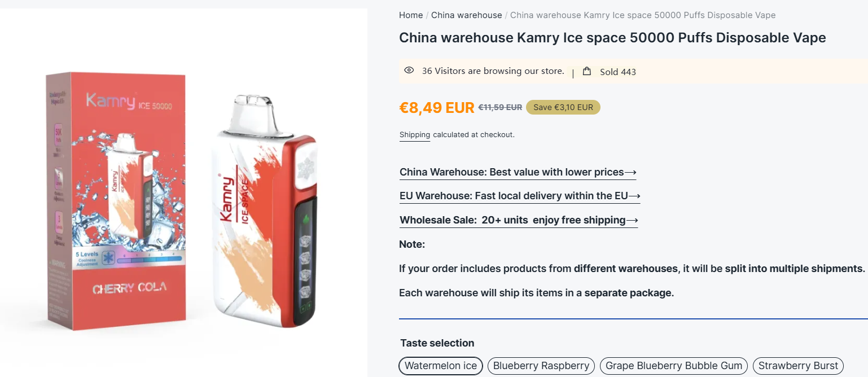Click the Kamry vape device image

tap(264, 214)
